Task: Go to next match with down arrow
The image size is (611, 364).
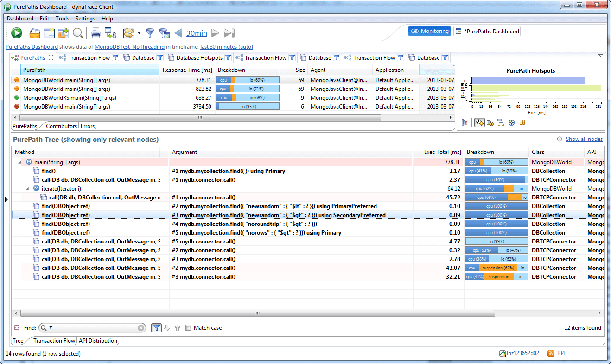Action: (x=167, y=328)
